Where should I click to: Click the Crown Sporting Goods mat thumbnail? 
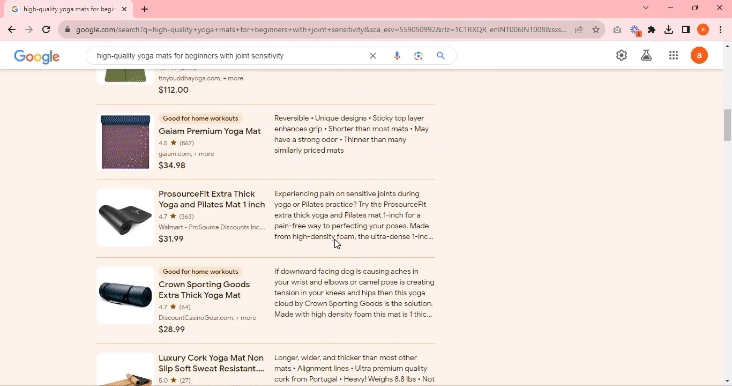coord(125,295)
